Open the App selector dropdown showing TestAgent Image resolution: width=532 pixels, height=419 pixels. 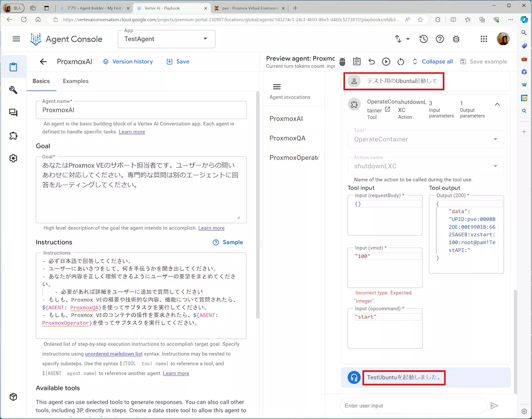[167, 39]
